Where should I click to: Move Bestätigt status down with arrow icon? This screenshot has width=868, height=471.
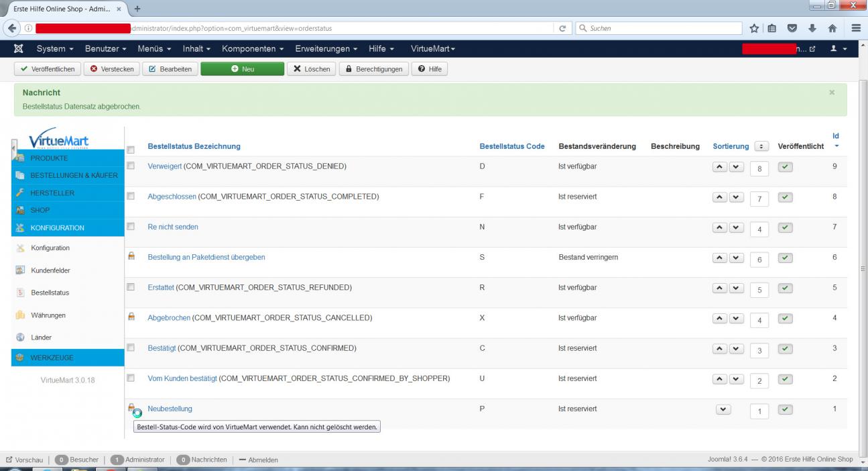tap(736, 349)
